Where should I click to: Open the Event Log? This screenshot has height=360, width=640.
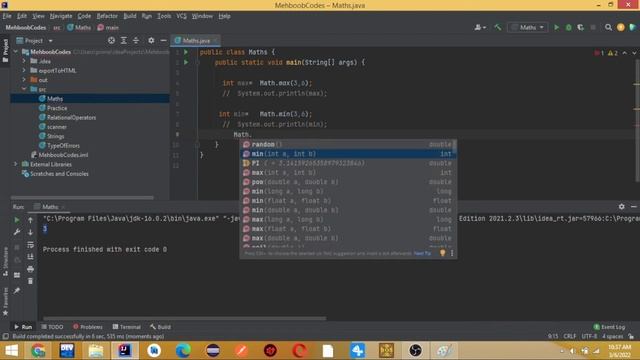609,327
